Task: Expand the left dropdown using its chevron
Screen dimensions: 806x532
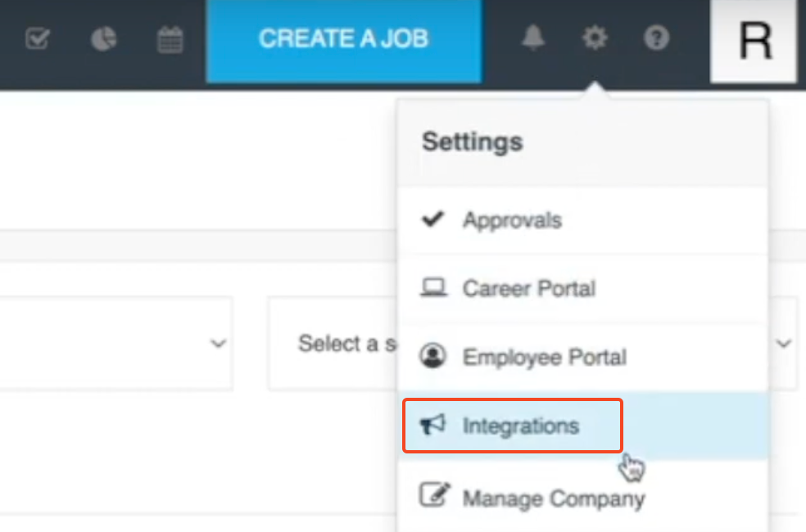Action: tap(218, 344)
